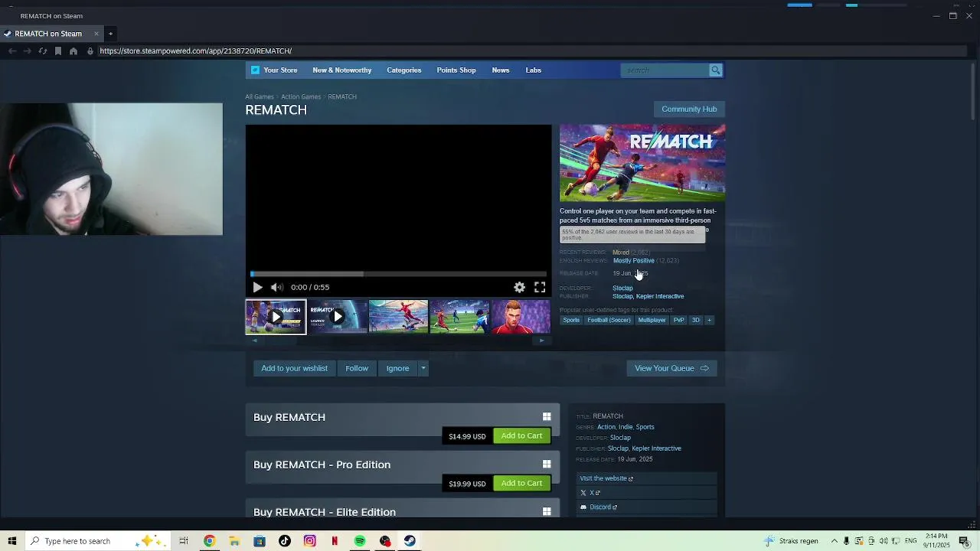The height and width of the screenshot is (551, 980).
Task: Open Your Store menu
Action: click(280, 70)
